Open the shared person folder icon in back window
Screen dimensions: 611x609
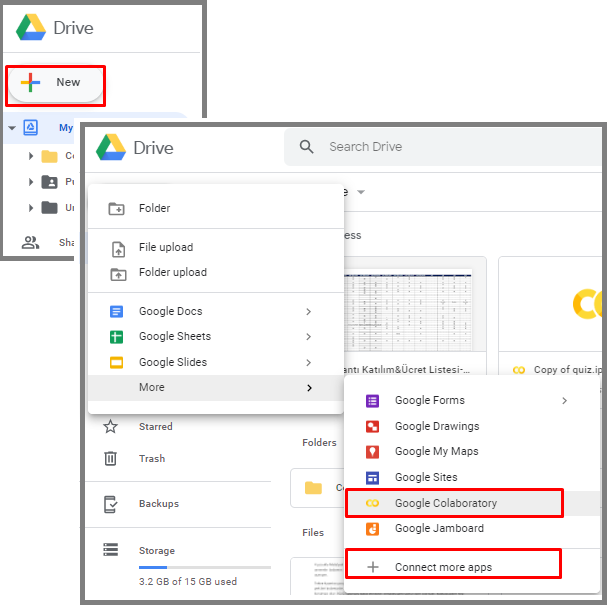(x=49, y=182)
